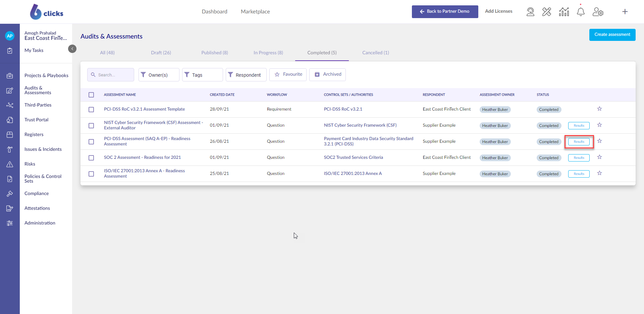Open PCI-DSS RoC v3.2.1 Assessment Template link

[x=144, y=109]
